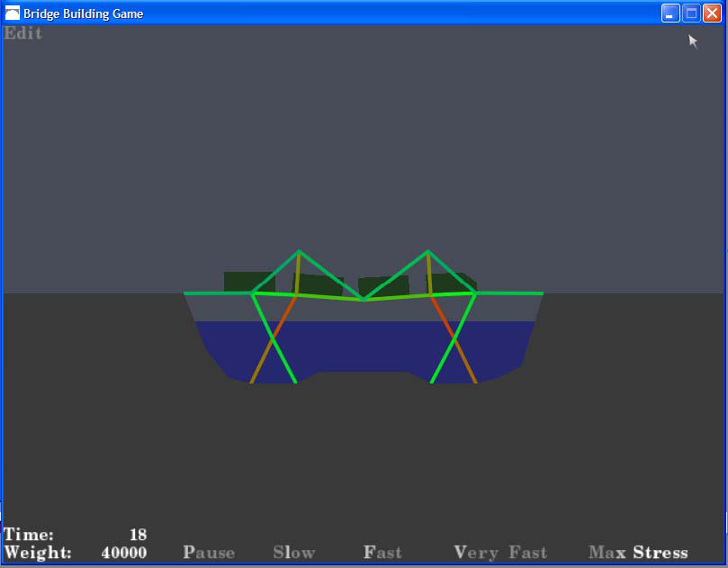Pause the simulation
Screen dimensions: 728x568
(209, 552)
